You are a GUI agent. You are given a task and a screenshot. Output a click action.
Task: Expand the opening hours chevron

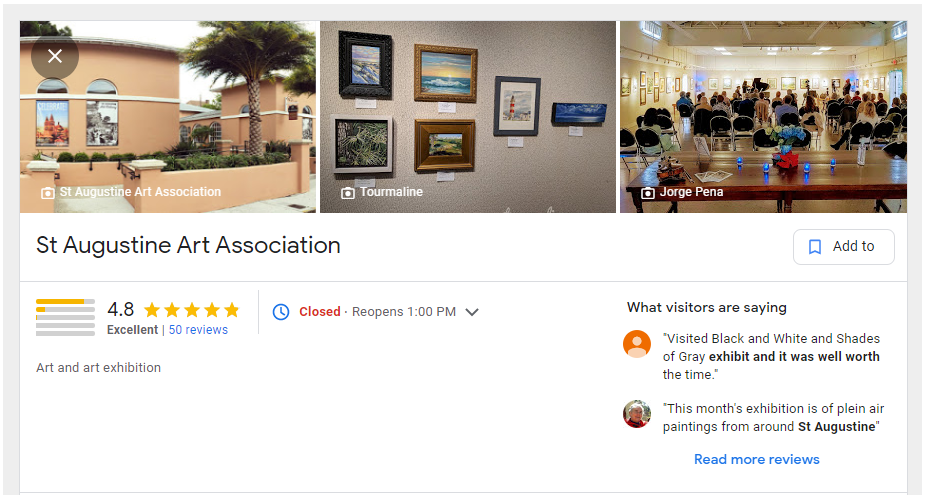pos(472,312)
